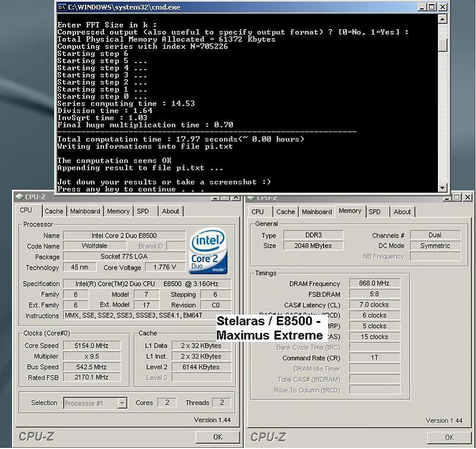Click the CAS# Latency value 7.0 clocks

(x=374, y=304)
